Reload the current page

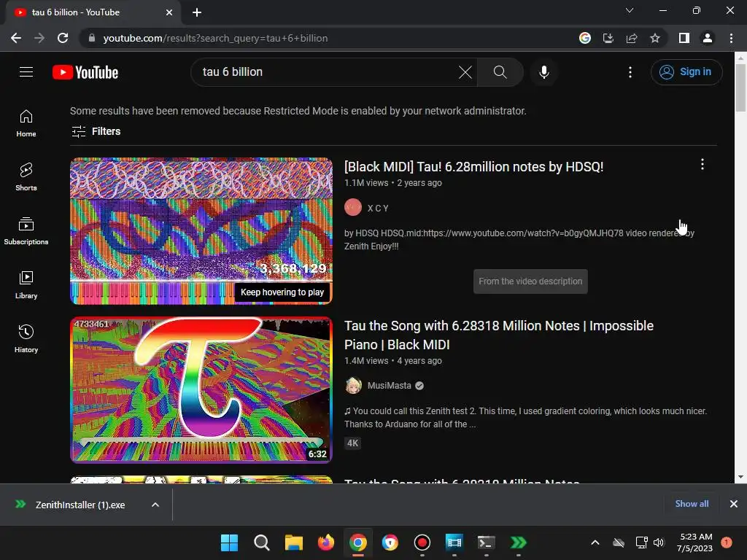63,38
